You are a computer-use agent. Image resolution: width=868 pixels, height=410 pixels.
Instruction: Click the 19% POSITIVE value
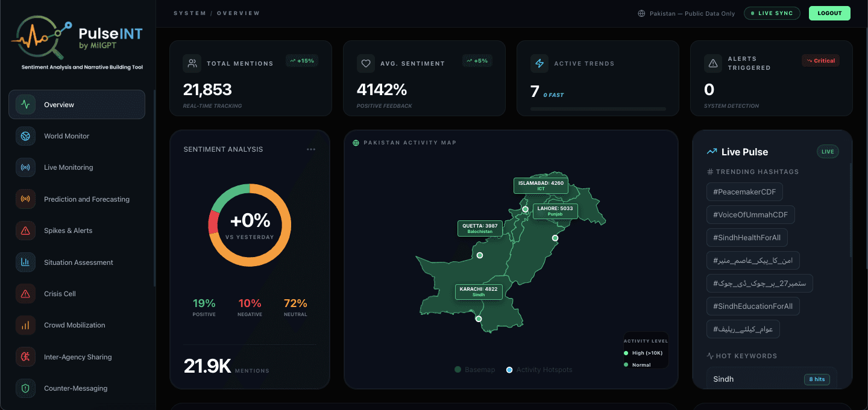[x=204, y=303]
